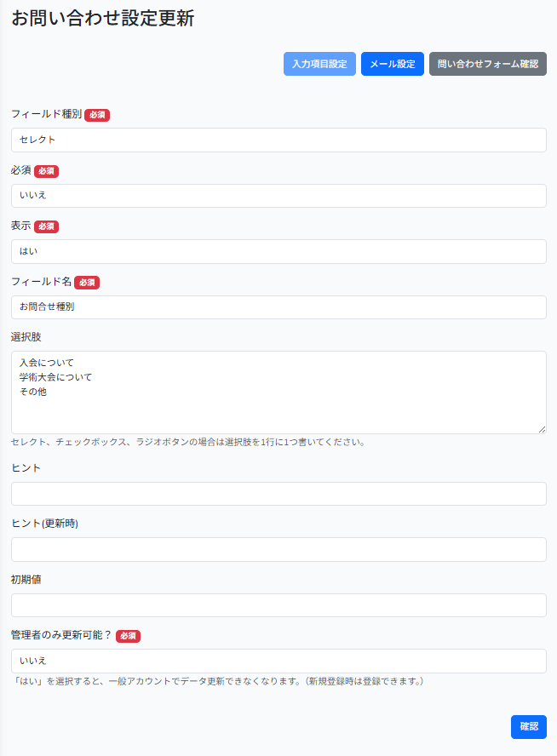Click the ヒント(更新時) label text

(x=44, y=524)
